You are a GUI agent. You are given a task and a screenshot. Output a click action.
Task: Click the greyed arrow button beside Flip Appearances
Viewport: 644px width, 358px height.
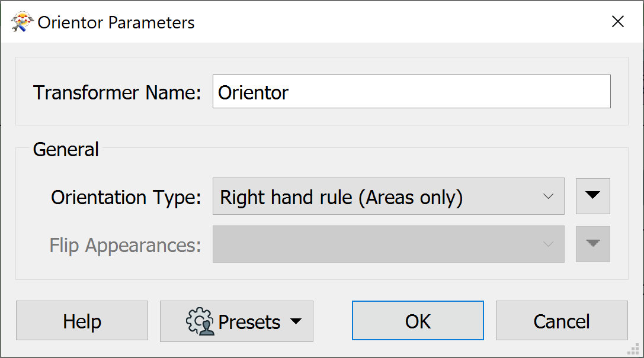[x=592, y=244]
